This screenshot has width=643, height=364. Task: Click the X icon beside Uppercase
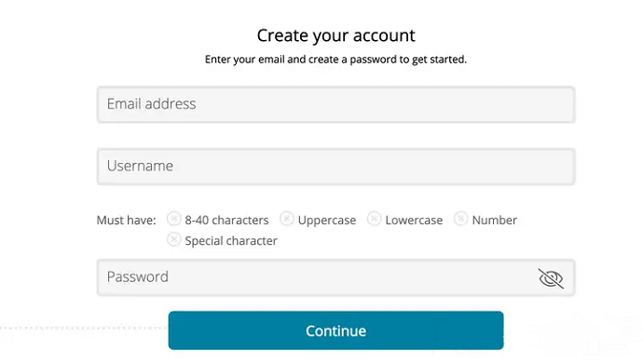click(x=287, y=219)
